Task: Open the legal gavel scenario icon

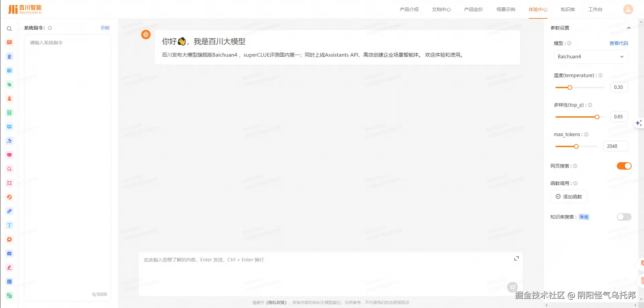Action: click(9, 141)
